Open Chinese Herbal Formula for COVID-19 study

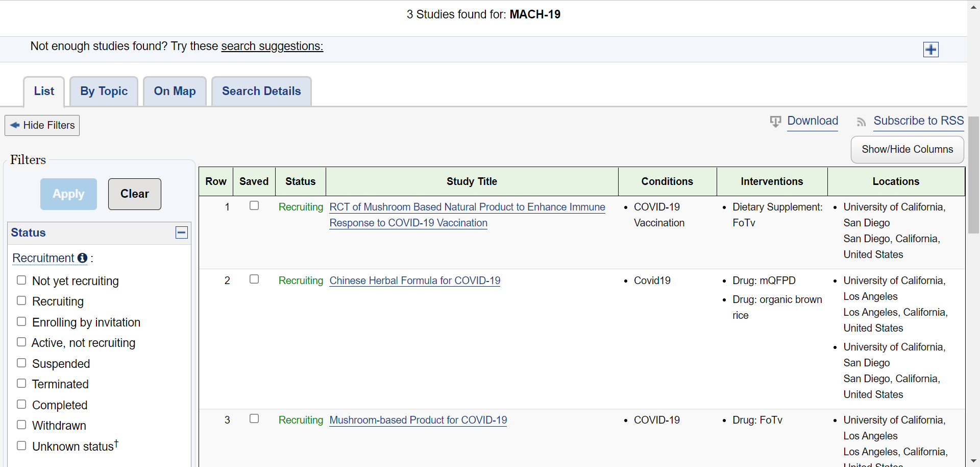[414, 281]
